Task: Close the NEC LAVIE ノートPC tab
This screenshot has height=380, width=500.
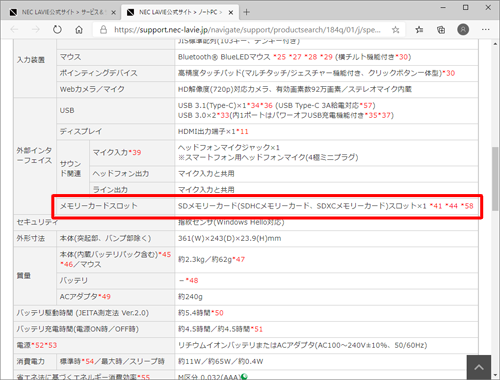Action: coord(231,13)
